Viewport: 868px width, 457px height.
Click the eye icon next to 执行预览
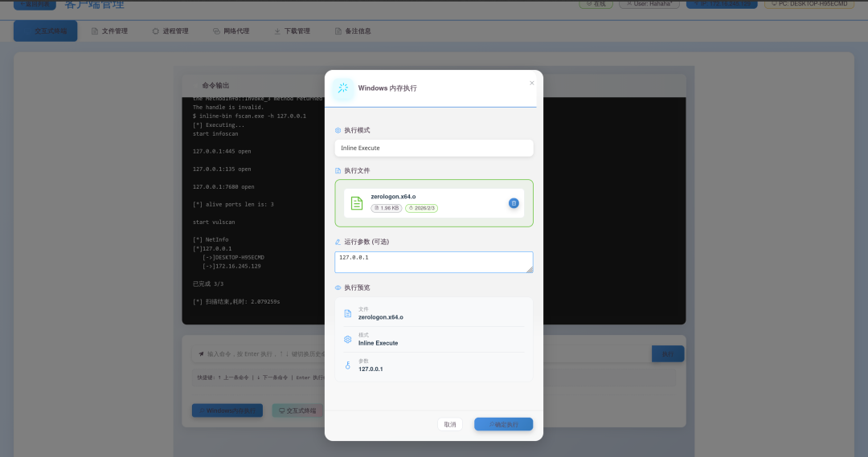[x=338, y=288]
